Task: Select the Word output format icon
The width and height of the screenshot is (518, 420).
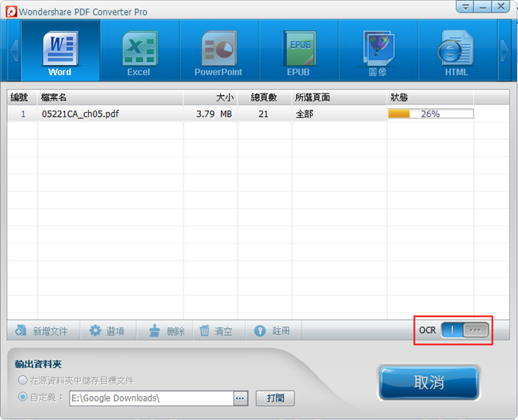Action: coord(60,50)
